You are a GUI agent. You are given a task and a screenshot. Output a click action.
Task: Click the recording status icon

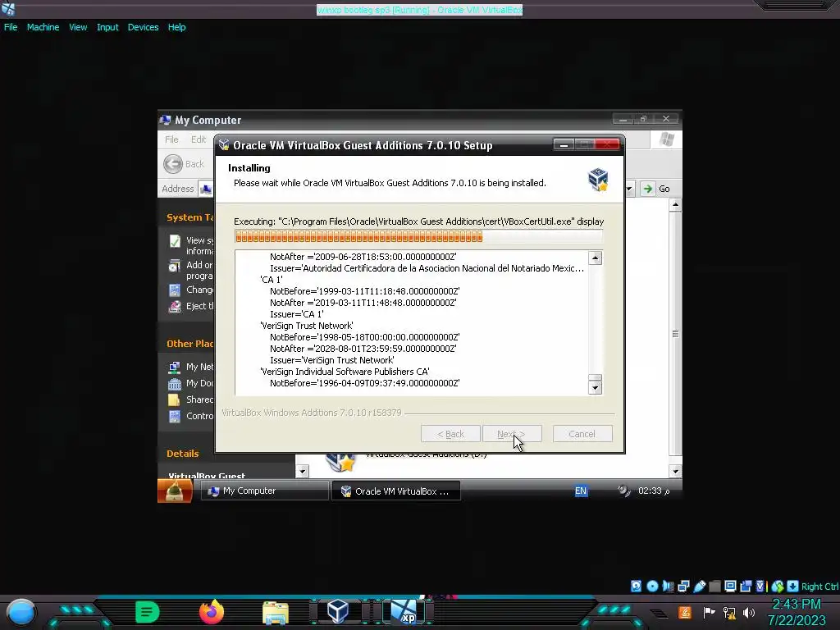[x=746, y=586]
